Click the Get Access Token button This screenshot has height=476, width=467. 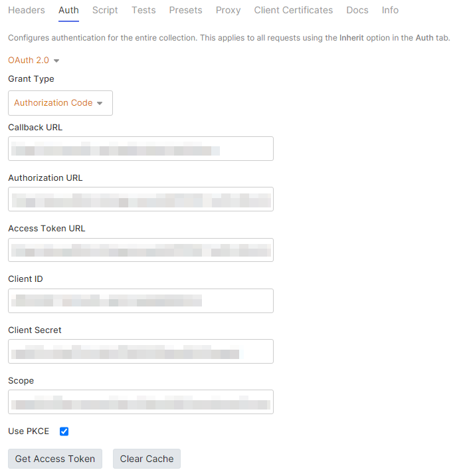point(54,459)
